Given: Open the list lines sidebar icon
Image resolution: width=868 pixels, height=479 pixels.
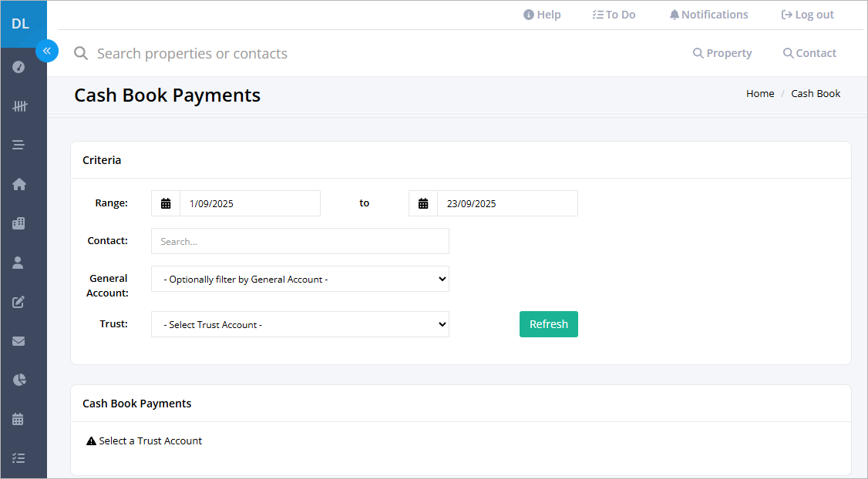Looking at the screenshot, I should pyautogui.click(x=19, y=145).
